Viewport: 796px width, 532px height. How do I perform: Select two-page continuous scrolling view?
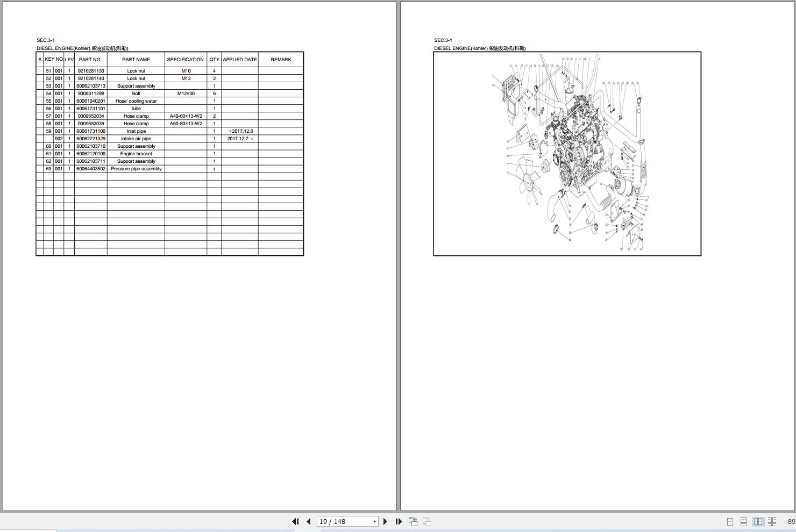coord(772,521)
